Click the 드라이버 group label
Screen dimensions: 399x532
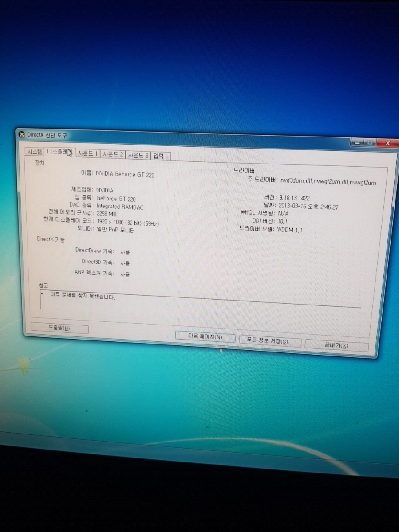click(244, 171)
